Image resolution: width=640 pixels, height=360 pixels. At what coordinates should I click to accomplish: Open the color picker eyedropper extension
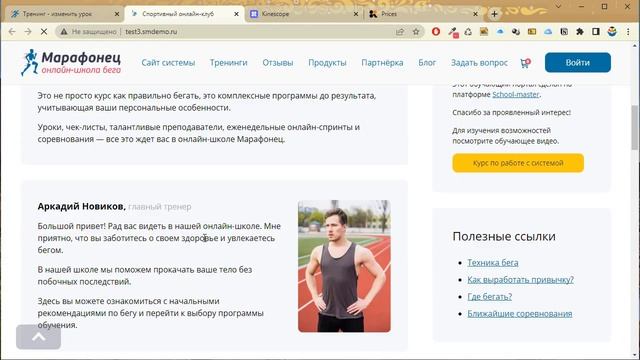tap(452, 32)
